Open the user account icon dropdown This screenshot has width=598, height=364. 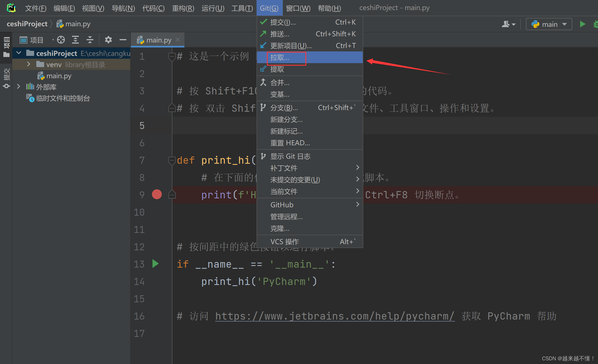(x=509, y=24)
